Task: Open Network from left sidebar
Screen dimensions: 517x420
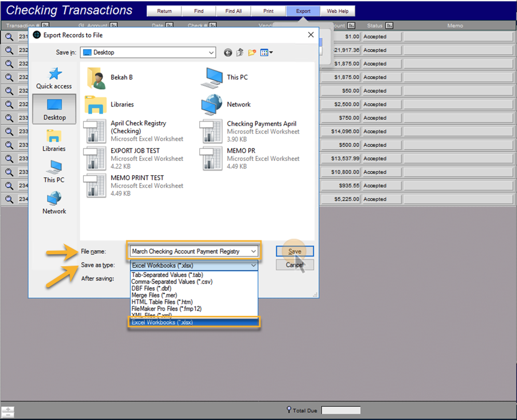Action: click(54, 203)
